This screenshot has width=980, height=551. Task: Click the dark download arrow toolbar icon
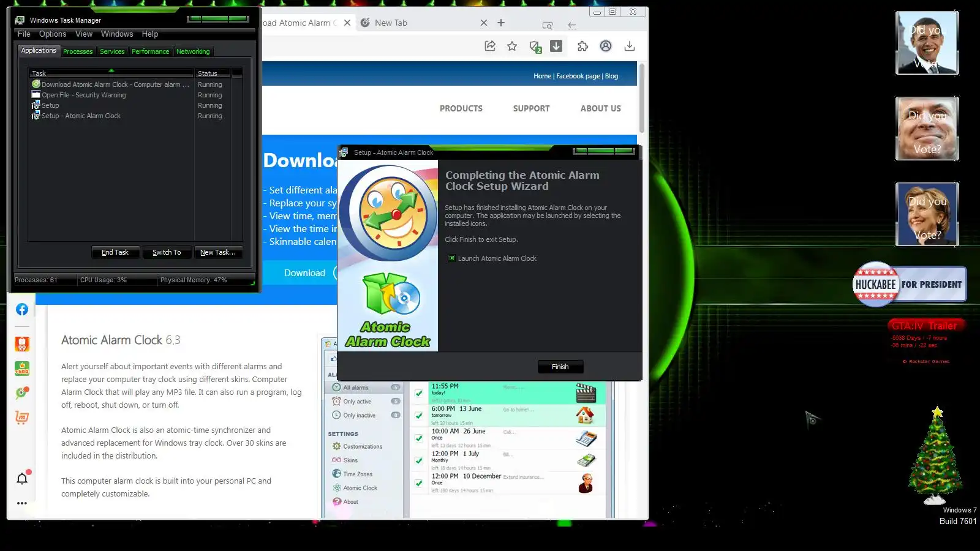556,46
